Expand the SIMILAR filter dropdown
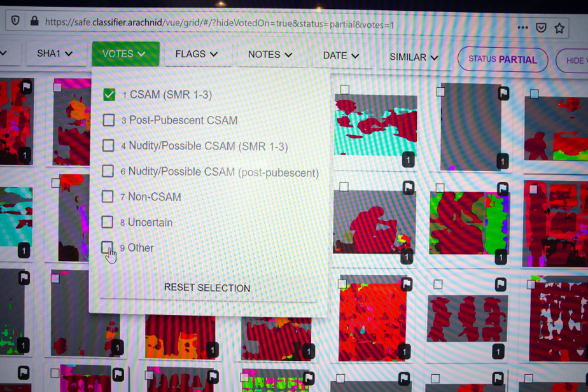 coord(414,57)
